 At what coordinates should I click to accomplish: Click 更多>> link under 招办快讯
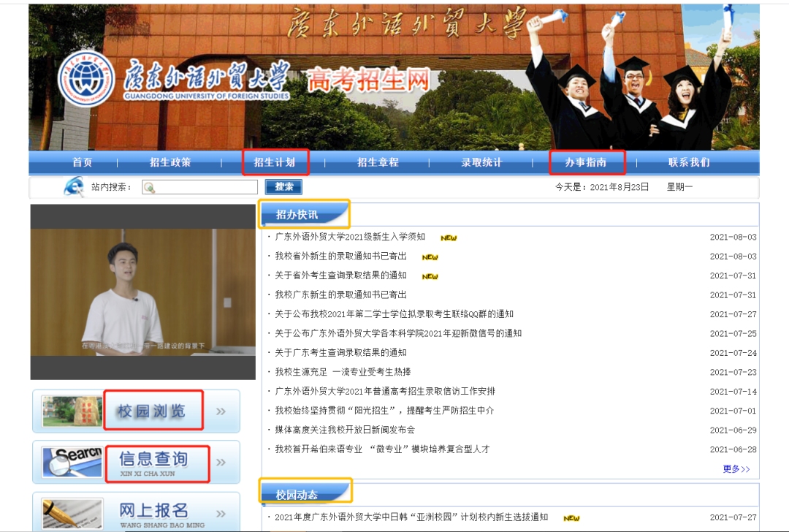pos(736,469)
